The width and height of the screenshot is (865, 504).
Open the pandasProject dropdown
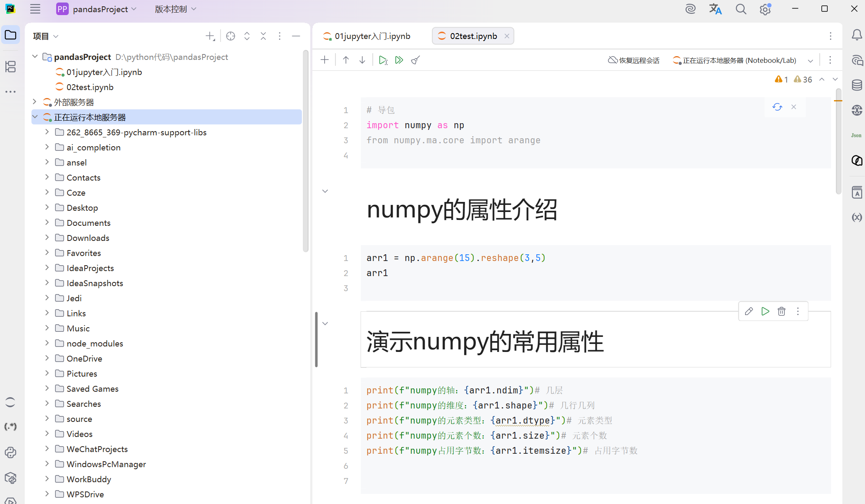(96, 9)
